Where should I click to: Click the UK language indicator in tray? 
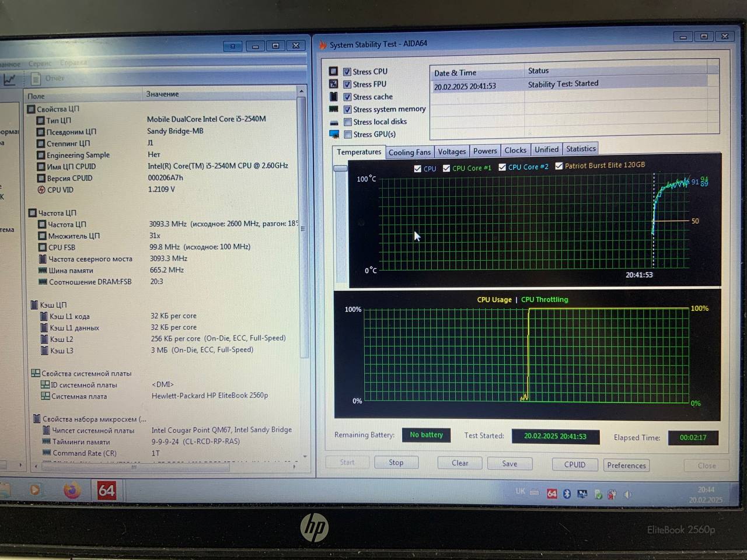click(x=520, y=492)
